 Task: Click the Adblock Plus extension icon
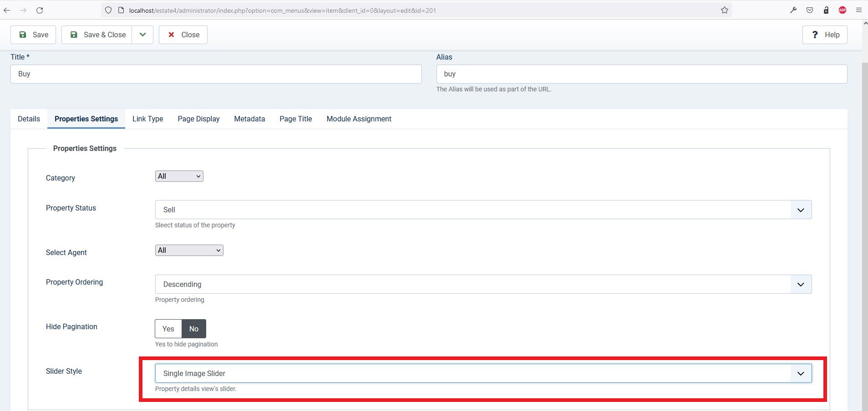point(843,10)
